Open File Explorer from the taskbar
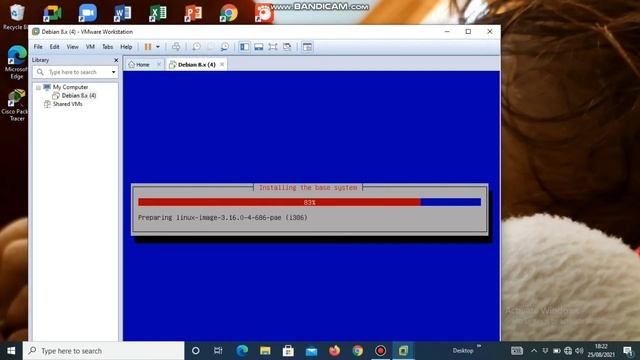The image size is (640, 360). pyautogui.click(x=265, y=351)
